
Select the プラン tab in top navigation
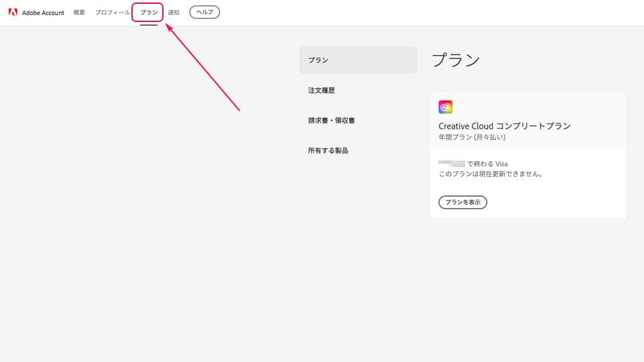(x=148, y=13)
